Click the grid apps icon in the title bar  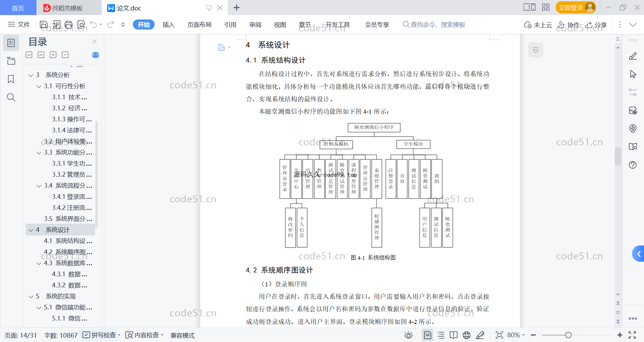click(x=546, y=7)
